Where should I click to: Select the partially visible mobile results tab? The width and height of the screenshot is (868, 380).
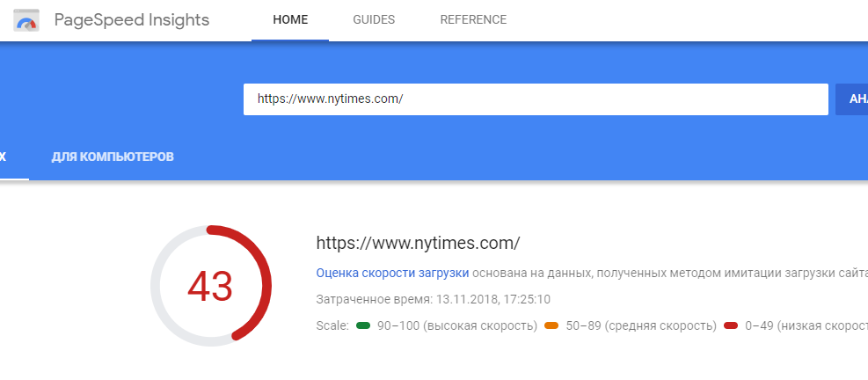(x=9, y=157)
